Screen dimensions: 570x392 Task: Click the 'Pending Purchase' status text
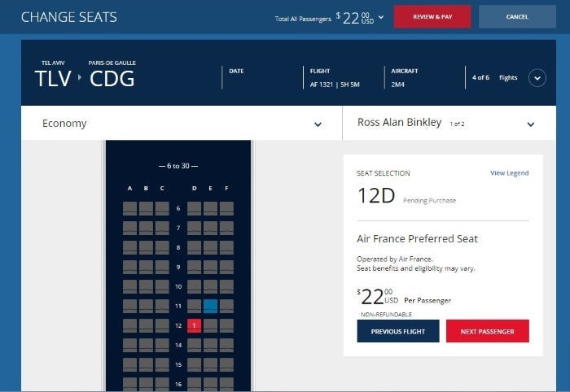pos(429,201)
